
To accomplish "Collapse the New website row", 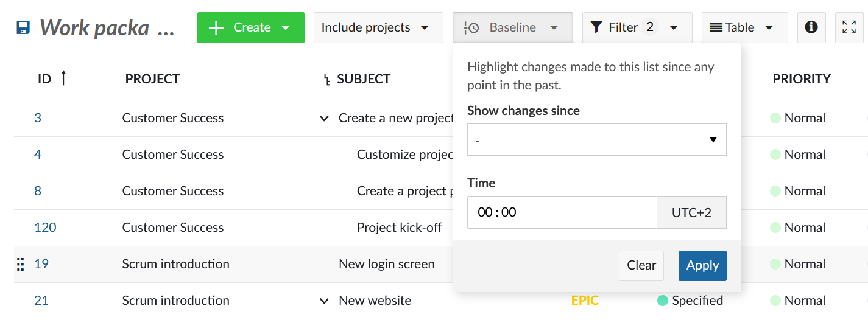I will [324, 301].
